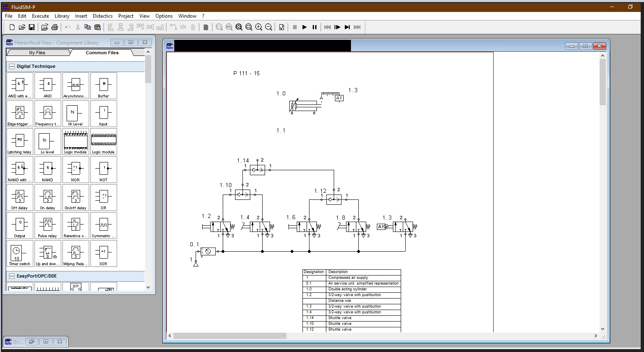This screenshot has width=644, height=352.
Task: Collapse the Digital Technique section
Action: click(x=12, y=66)
